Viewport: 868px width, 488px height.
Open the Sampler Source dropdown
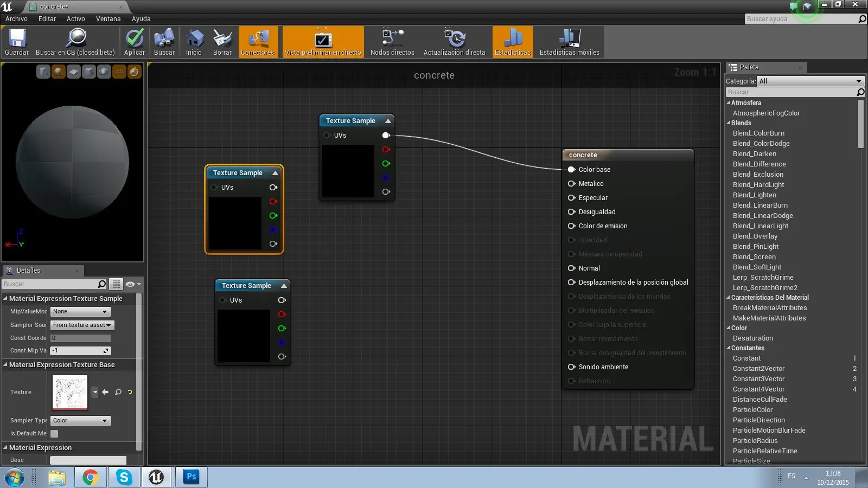pyautogui.click(x=82, y=325)
